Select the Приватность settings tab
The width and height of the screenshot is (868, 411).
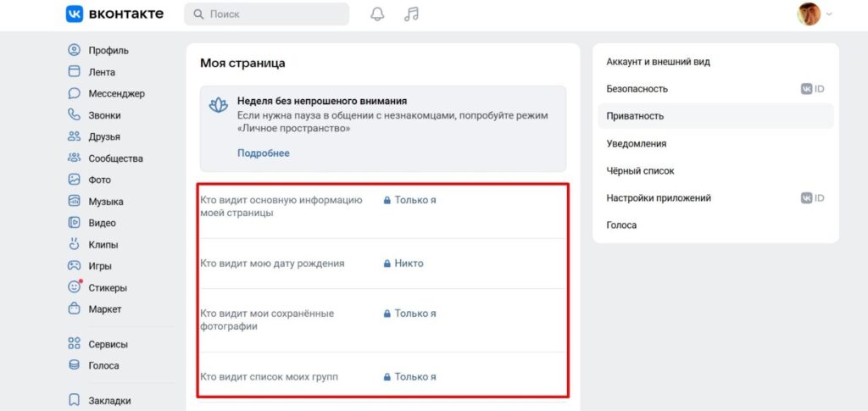pyautogui.click(x=635, y=116)
